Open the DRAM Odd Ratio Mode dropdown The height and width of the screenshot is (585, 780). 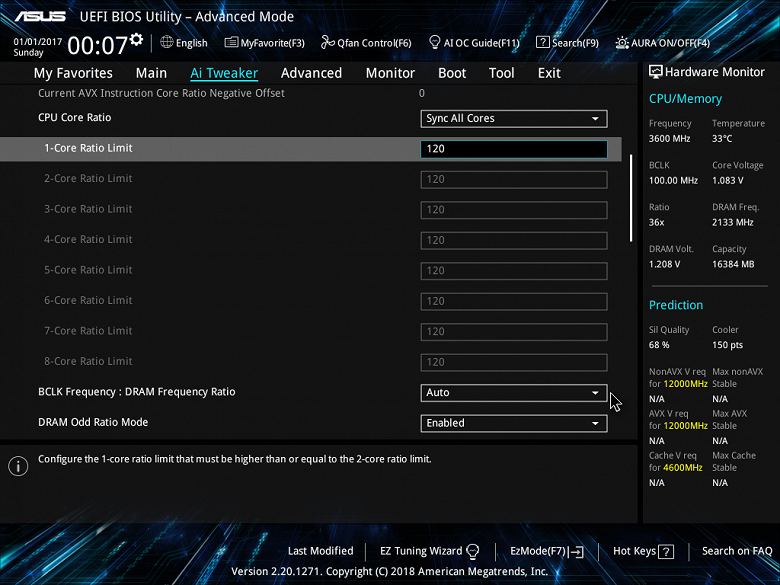[514, 423]
